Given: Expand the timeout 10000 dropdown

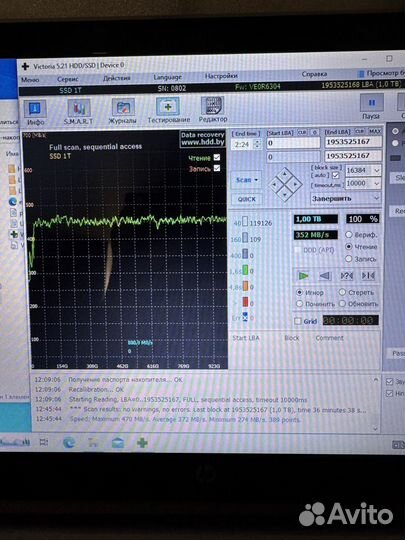Looking at the screenshot, I should pos(377,184).
